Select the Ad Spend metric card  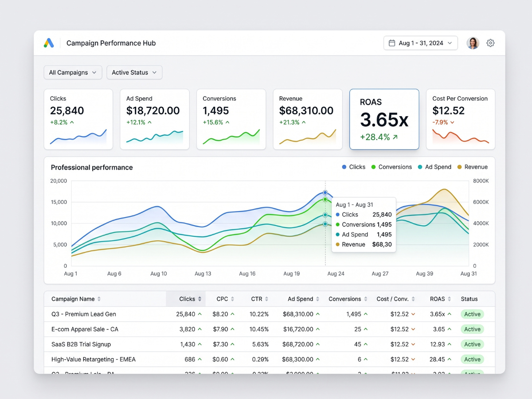pos(155,119)
